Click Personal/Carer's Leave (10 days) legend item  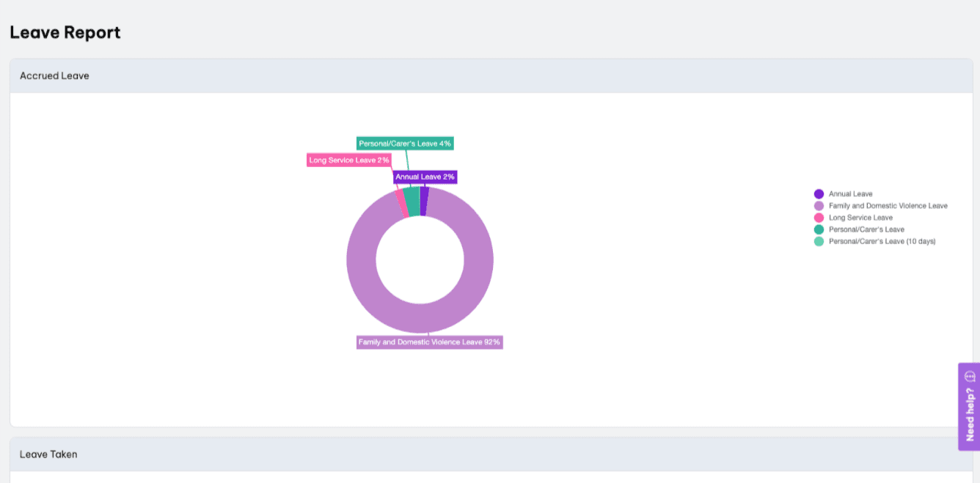click(x=875, y=241)
